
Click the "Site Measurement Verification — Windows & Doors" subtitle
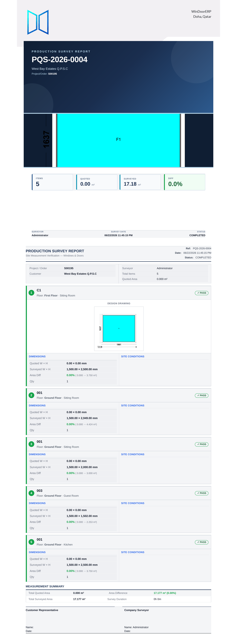[55, 256]
